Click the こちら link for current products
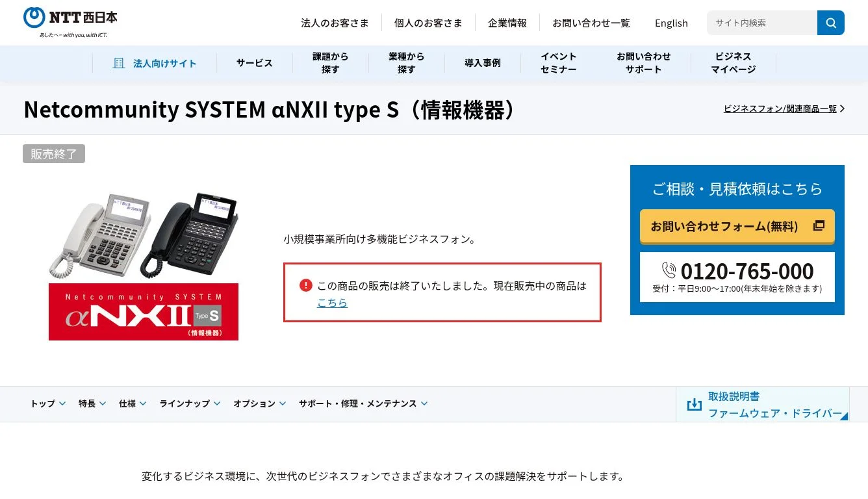868x499 pixels. click(332, 303)
